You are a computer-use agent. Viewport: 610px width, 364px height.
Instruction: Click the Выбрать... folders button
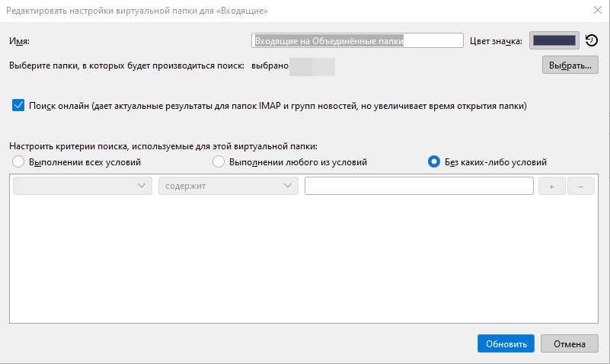pyautogui.click(x=570, y=66)
